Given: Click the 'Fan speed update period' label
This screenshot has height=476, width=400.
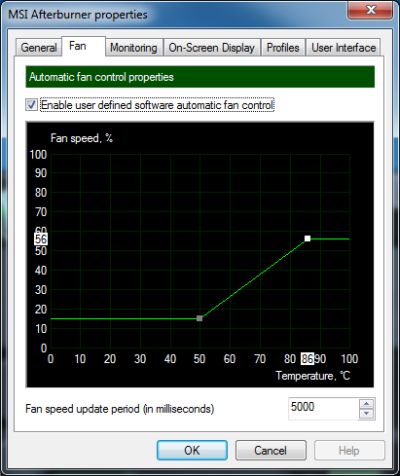Looking at the screenshot, I should coord(120,409).
